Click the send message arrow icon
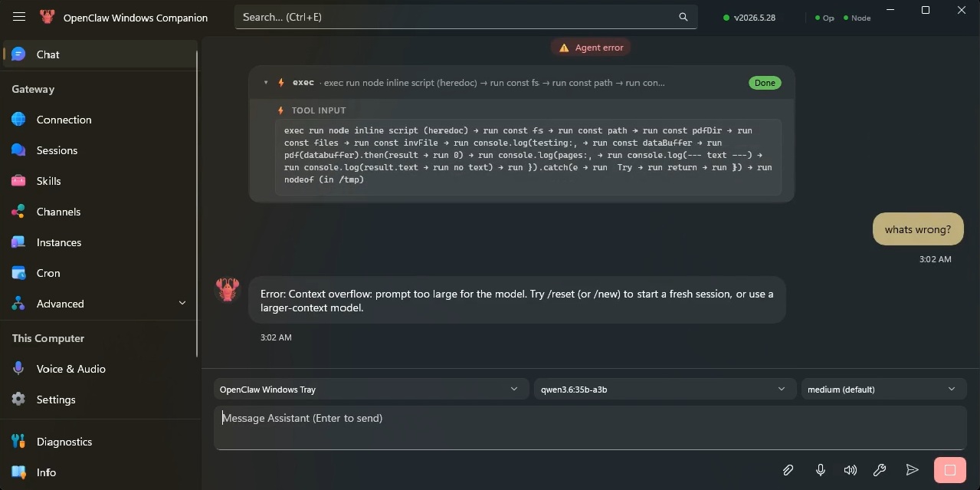The width and height of the screenshot is (980, 490). 912,470
